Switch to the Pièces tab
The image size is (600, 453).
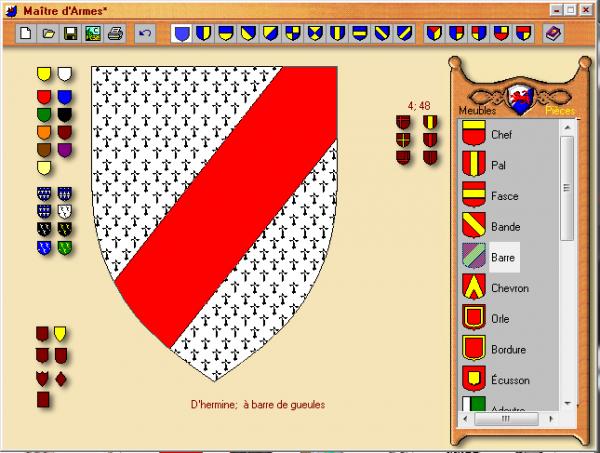[x=560, y=111]
